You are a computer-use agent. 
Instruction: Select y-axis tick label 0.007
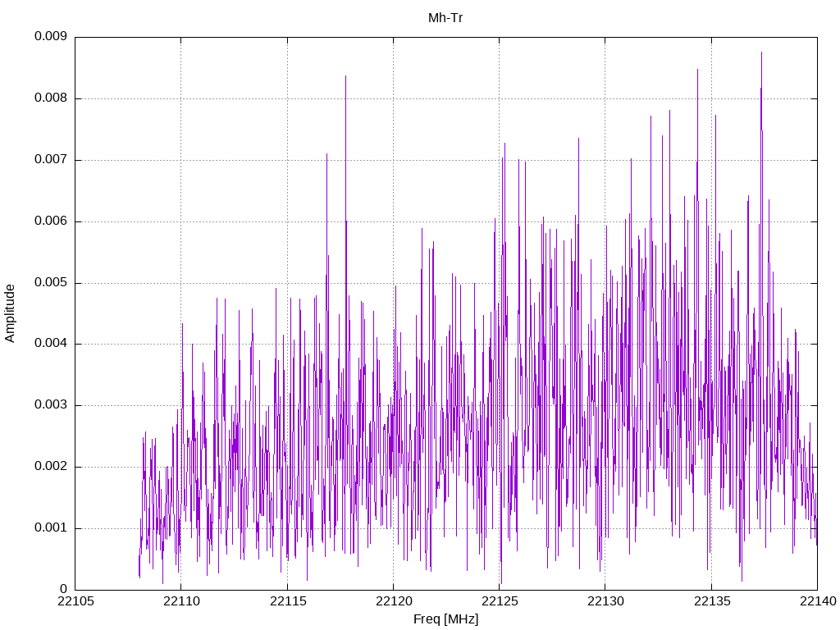(x=51, y=160)
